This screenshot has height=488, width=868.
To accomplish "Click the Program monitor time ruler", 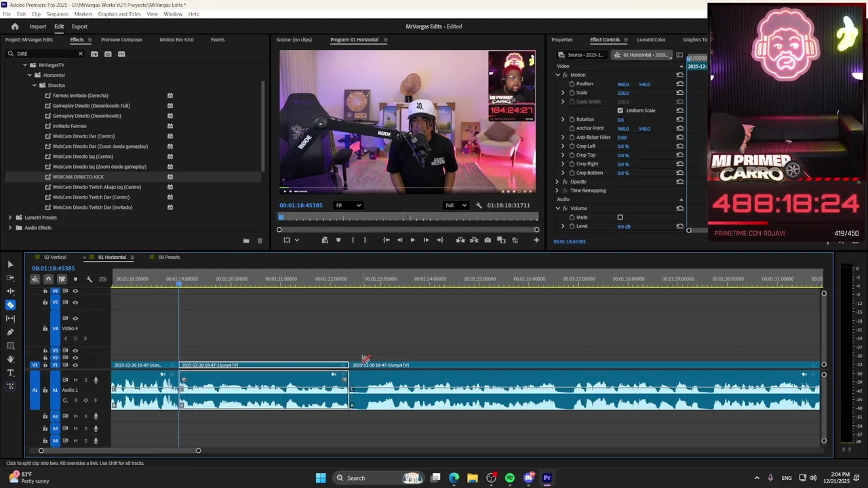I will [409, 218].
